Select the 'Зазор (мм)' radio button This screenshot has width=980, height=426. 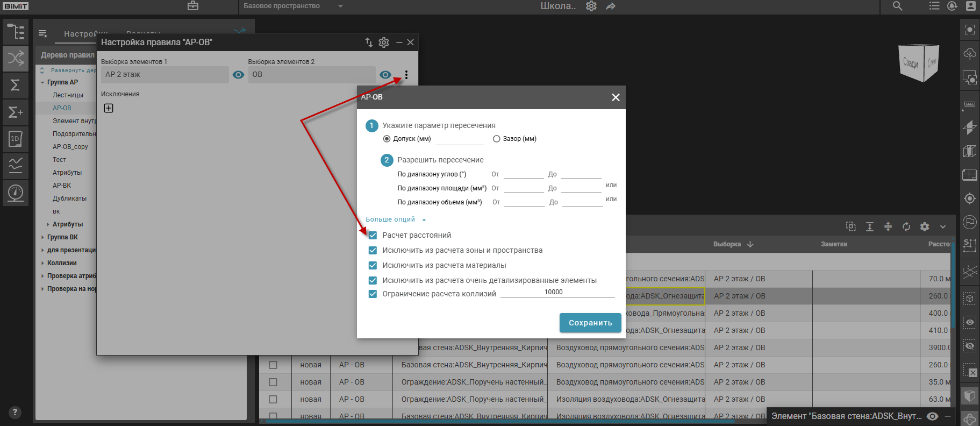497,139
